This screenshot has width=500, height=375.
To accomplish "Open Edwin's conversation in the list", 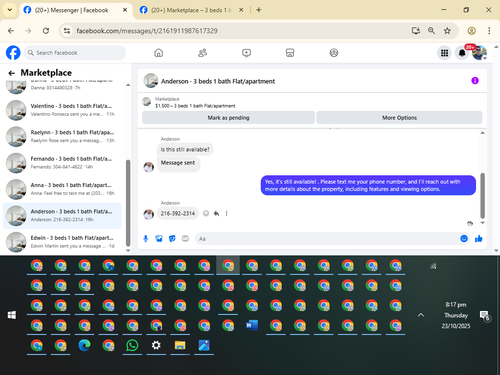I will (x=62, y=242).
